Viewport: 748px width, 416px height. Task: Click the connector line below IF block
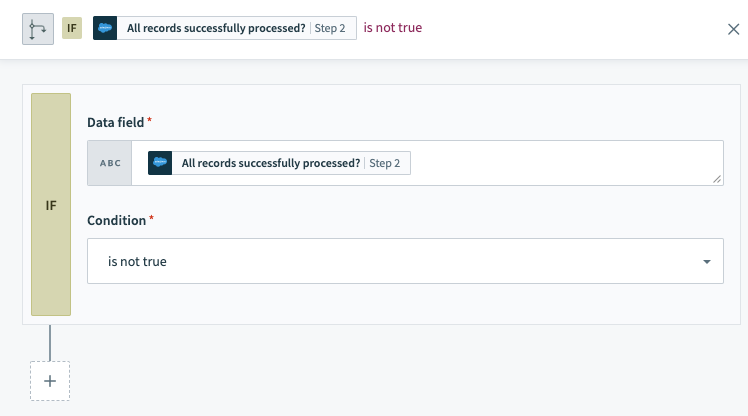coord(50,342)
